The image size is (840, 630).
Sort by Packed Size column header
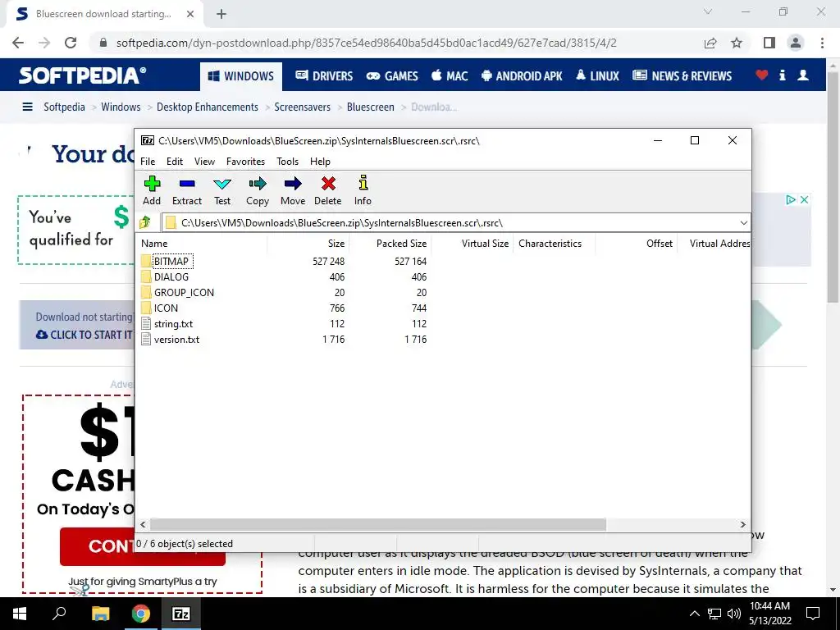[390, 243]
